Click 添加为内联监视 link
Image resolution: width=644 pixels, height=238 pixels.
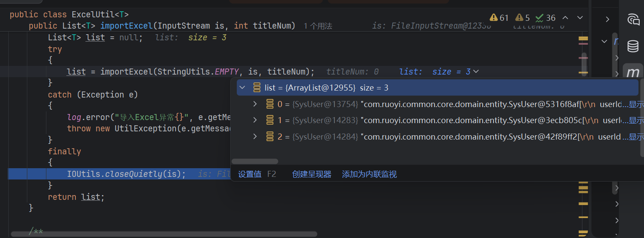[369, 174]
